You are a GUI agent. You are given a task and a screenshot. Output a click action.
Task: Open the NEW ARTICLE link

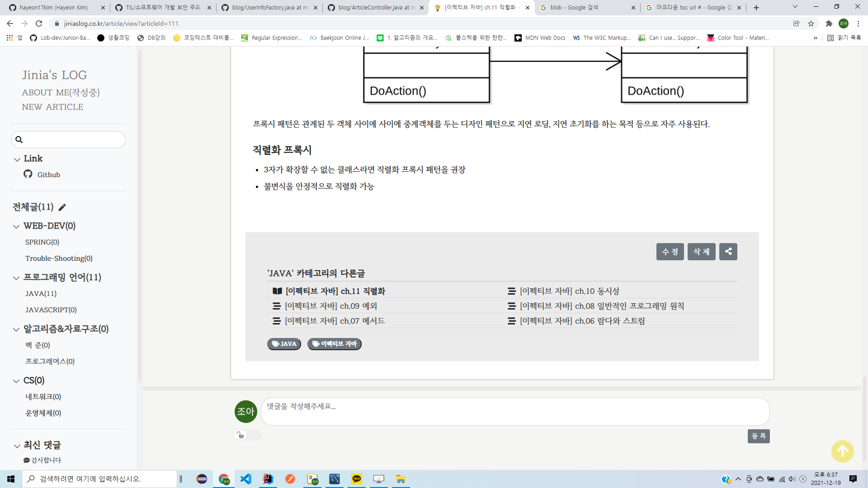pos(52,107)
